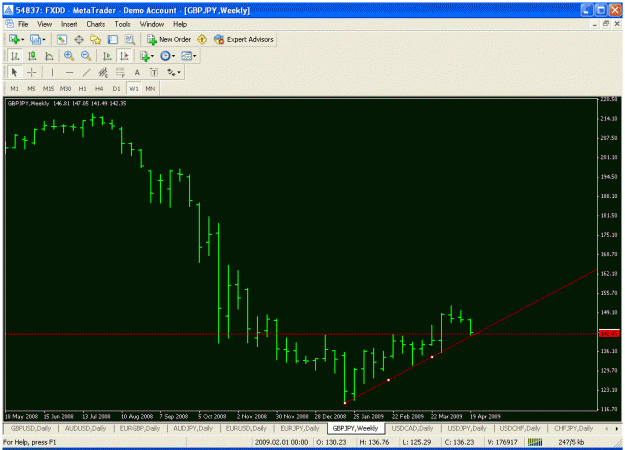Switch chart to line chart style

tap(49, 56)
